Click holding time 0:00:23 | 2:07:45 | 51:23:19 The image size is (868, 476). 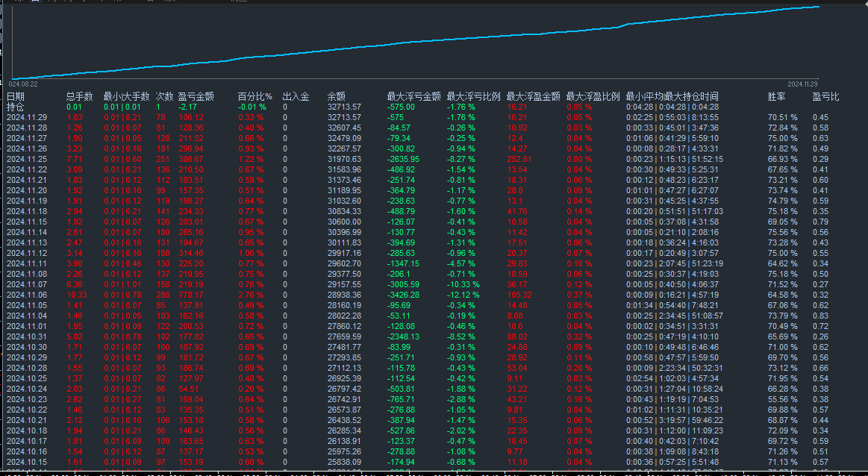coord(675,263)
